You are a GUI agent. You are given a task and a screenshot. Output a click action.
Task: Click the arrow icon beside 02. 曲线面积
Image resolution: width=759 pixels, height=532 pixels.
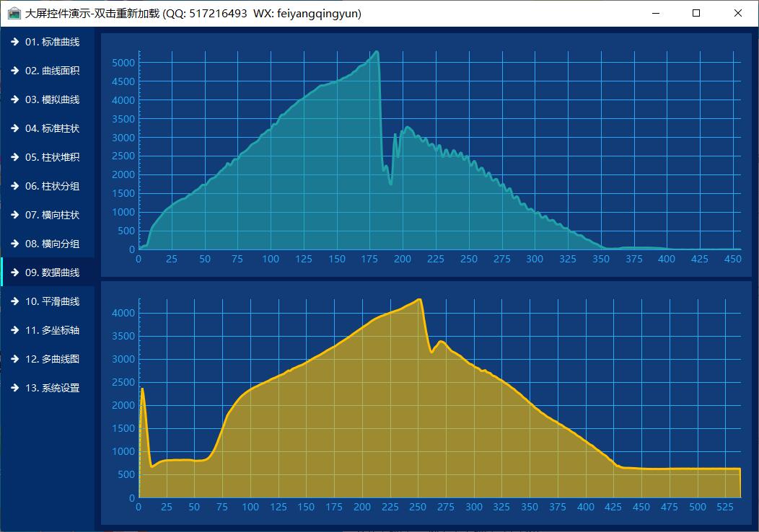(x=14, y=71)
